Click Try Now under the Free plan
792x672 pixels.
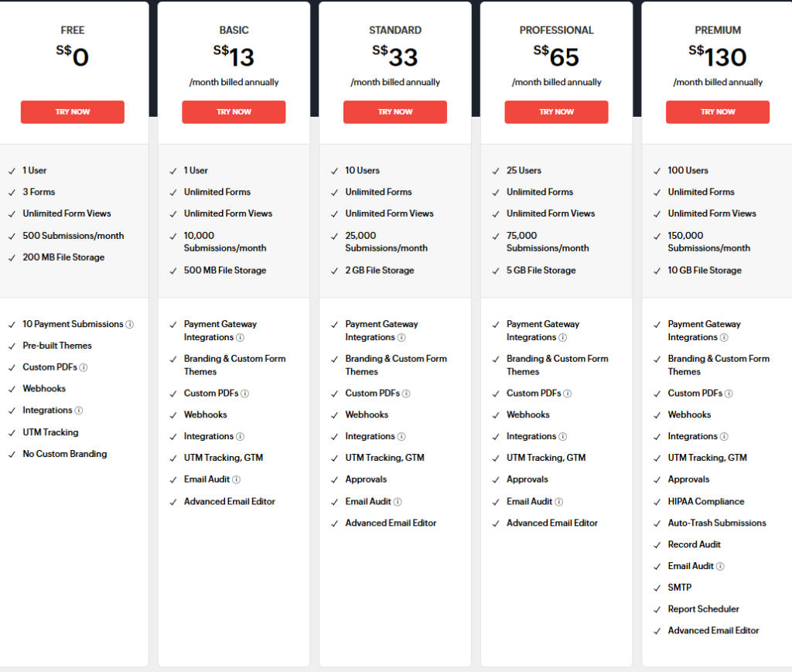click(72, 112)
